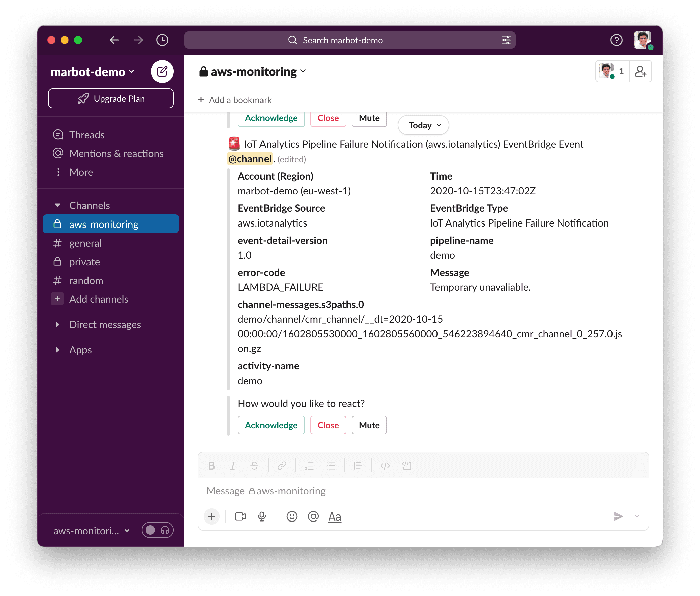Mention someone with the @ icon
This screenshot has width=700, height=596.
[x=313, y=516]
